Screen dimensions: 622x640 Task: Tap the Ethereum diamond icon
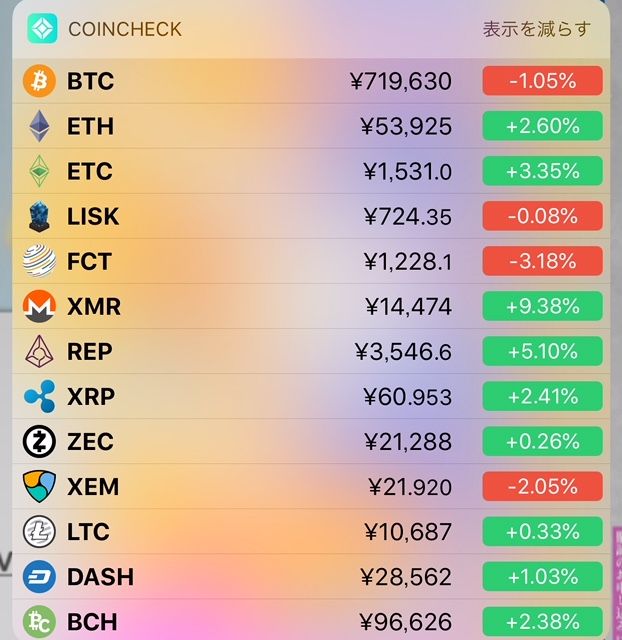point(39,127)
